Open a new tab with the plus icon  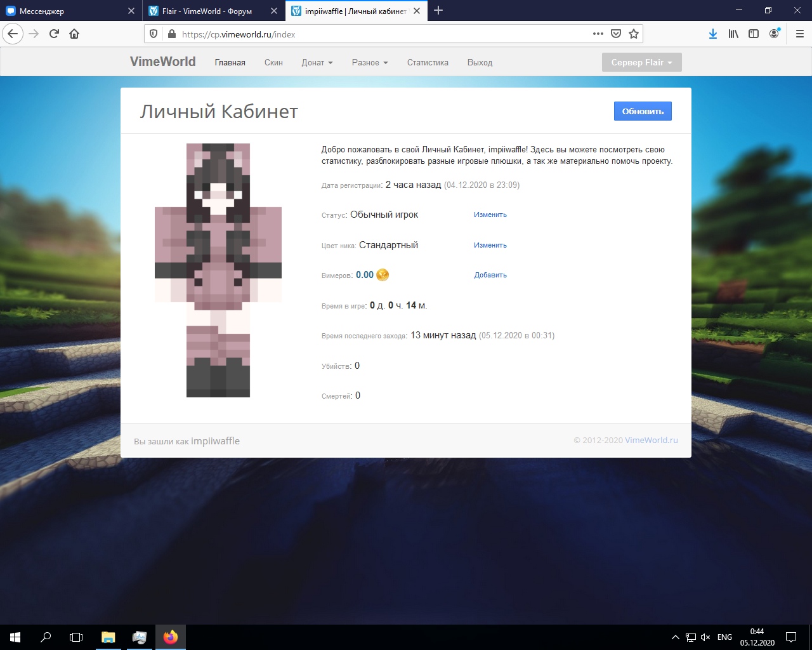[x=438, y=11]
